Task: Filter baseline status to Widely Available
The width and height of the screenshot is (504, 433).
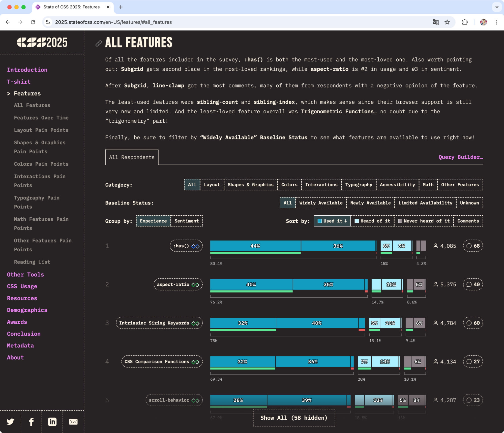Action: coord(321,203)
